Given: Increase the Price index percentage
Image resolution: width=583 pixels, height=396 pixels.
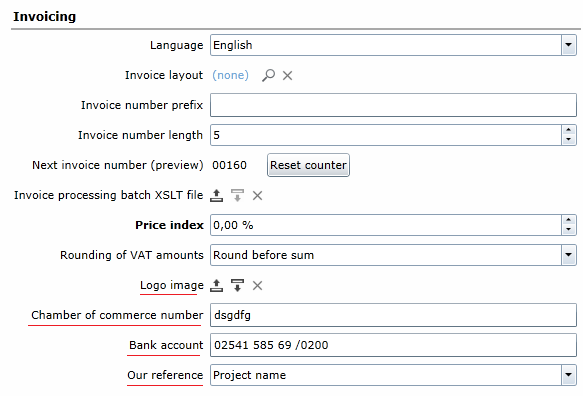Looking at the screenshot, I should coord(568,220).
